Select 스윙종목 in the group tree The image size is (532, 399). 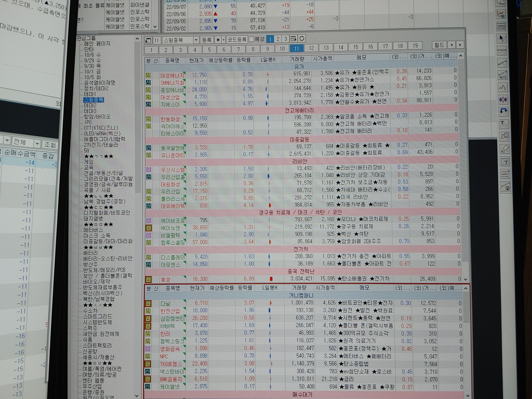[x=94, y=100]
